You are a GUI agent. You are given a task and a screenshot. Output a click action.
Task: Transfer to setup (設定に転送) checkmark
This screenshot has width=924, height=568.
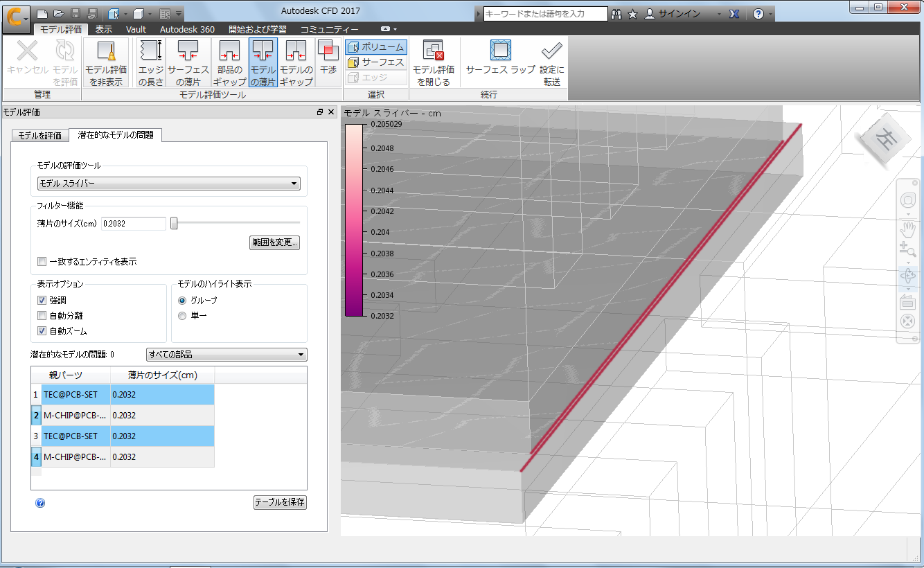pyautogui.click(x=552, y=62)
